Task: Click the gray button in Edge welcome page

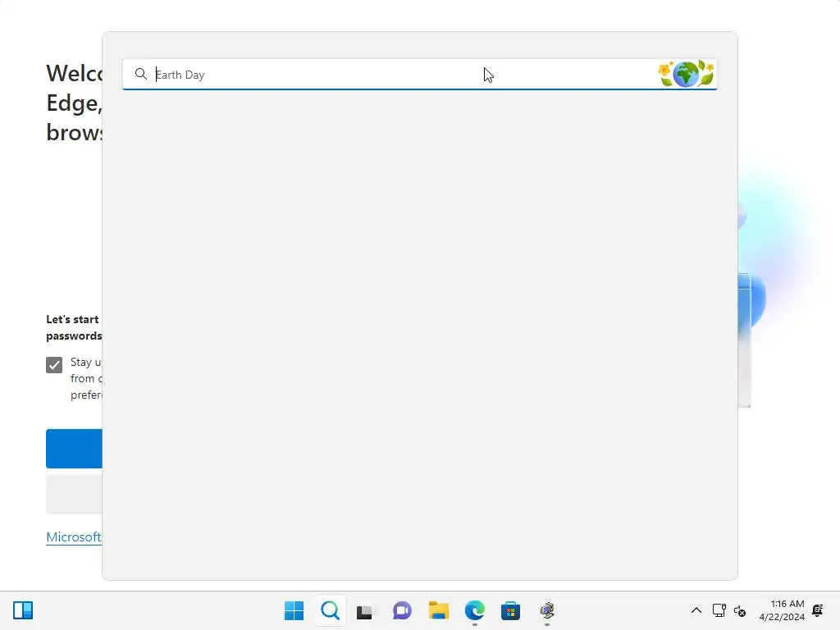Action: click(x=74, y=495)
